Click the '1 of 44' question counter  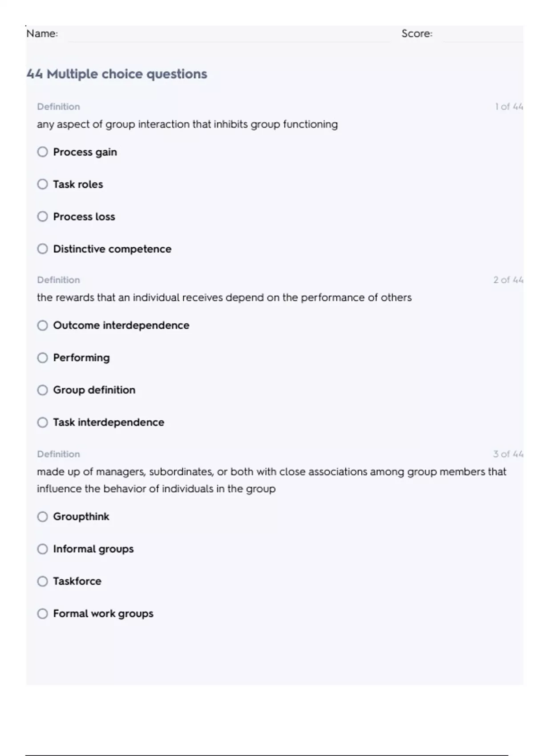(509, 107)
